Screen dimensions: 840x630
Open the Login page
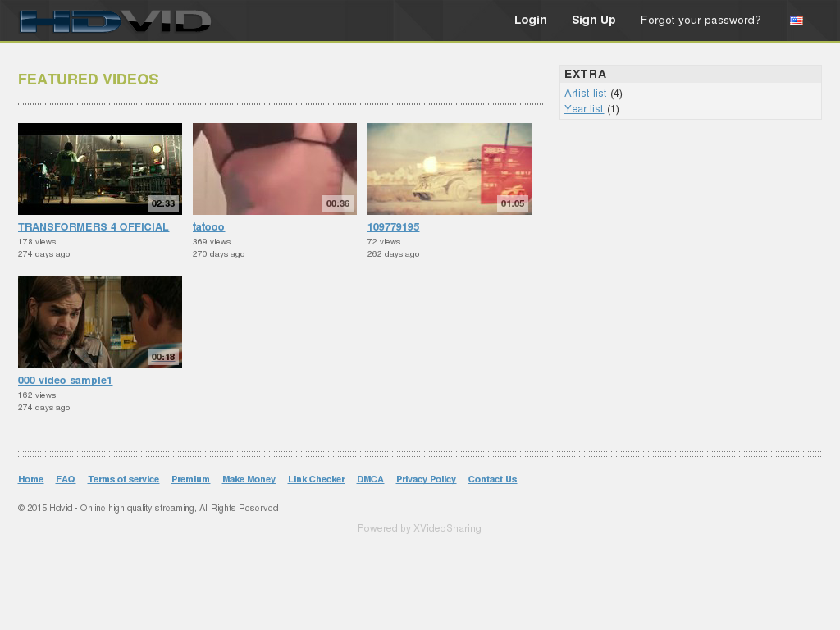(530, 21)
